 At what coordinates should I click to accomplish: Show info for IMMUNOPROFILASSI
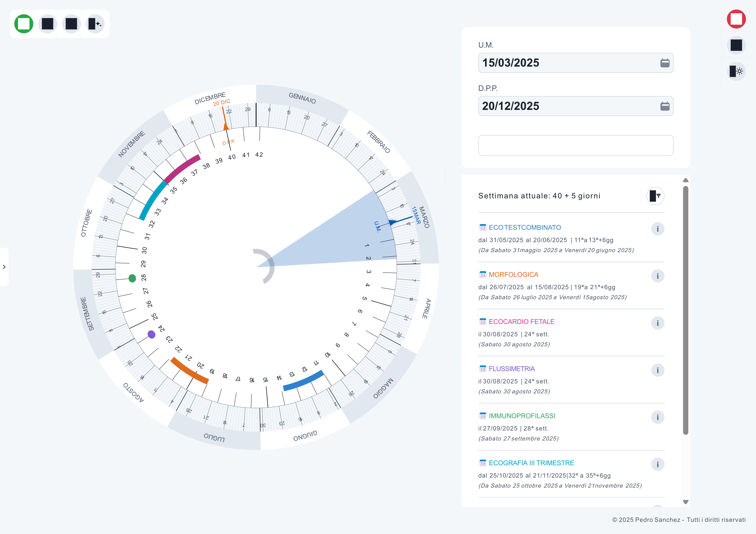click(x=657, y=417)
